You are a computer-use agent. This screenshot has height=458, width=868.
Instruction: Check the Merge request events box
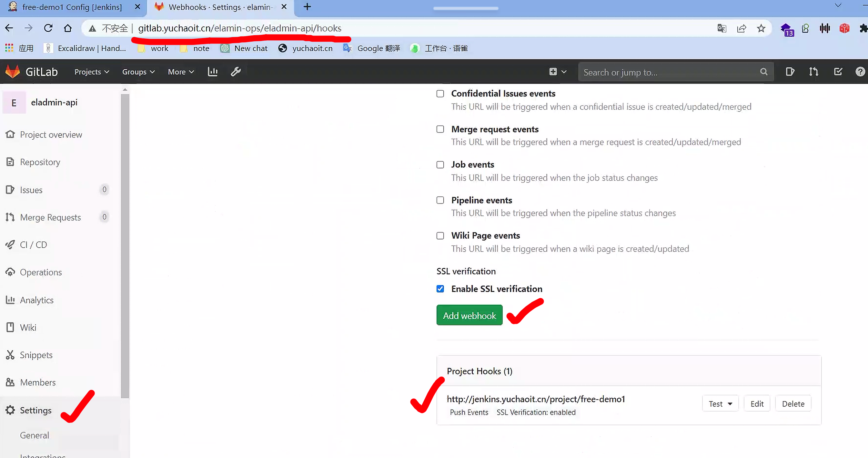(x=440, y=129)
